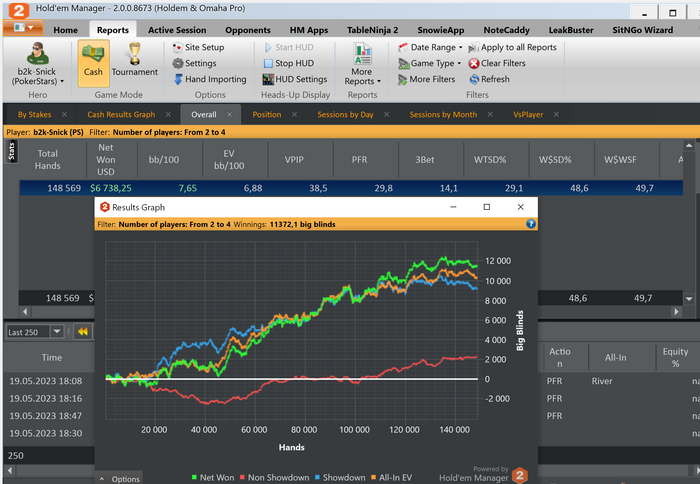Screen dimensions: 700x484
Task: Switch to Cash Results Graph report tab
Action: click(x=121, y=115)
